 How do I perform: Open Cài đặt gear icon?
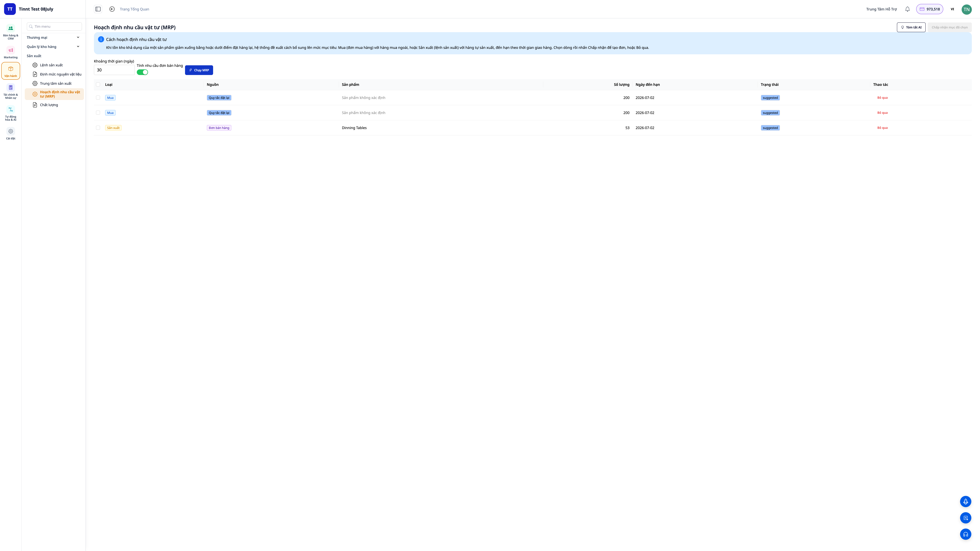[x=11, y=131]
